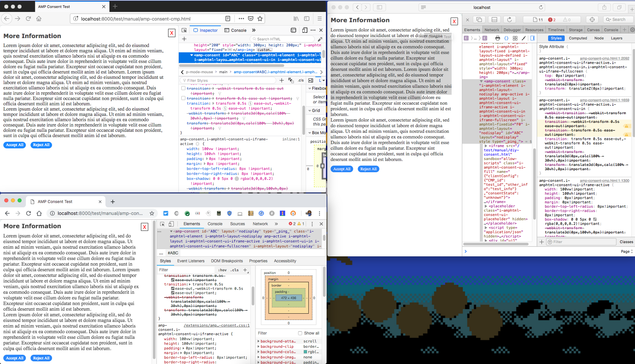Click Reject All in Firefox page
The height and width of the screenshot is (364, 635).
(x=41, y=145)
